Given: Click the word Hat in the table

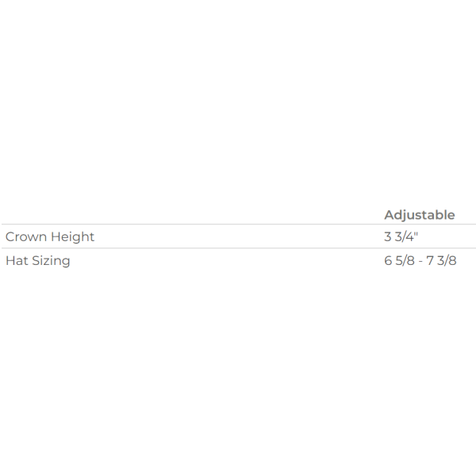Looking at the screenshot, I should (17, 260).
